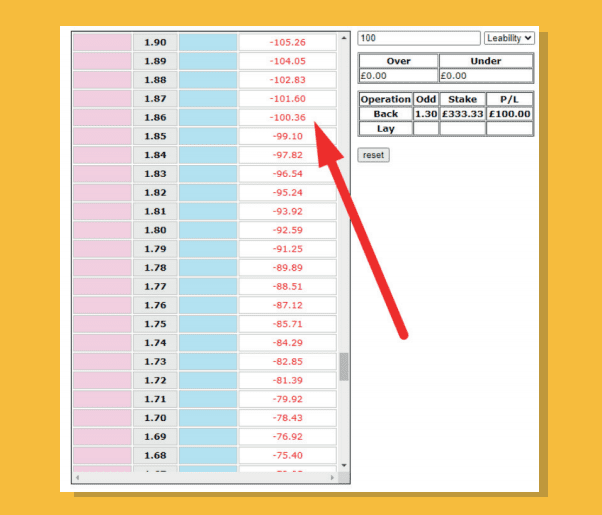
Task: Click the vertical scrollbar thumb
Action: (x=344, y=367)
